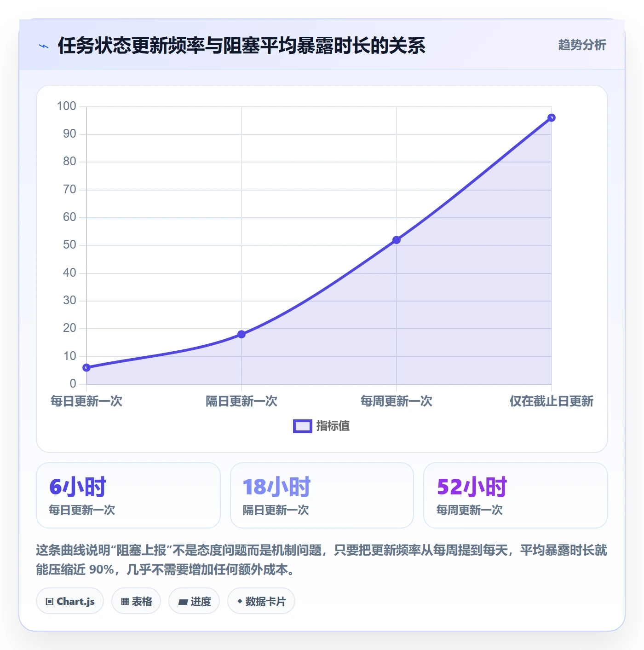The image size is (644, 650).
Task: Select the data point for 隔日更新一次
Action: coord(241,334)
